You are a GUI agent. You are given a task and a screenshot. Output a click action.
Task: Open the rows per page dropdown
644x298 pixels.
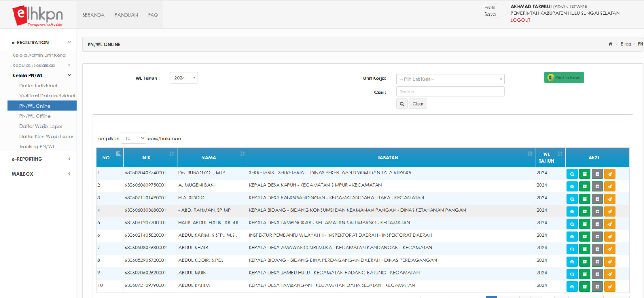click(x=133, y=138)
